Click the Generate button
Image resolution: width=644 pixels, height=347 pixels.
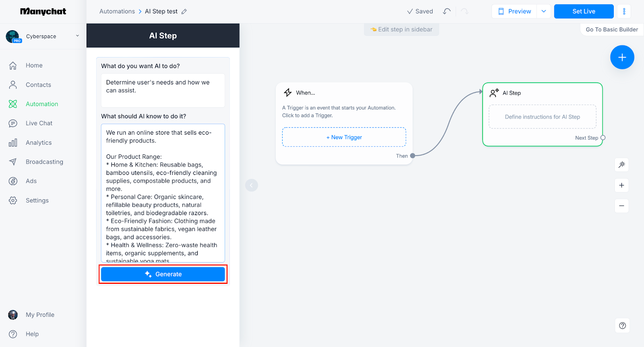(x=163, y=274)
